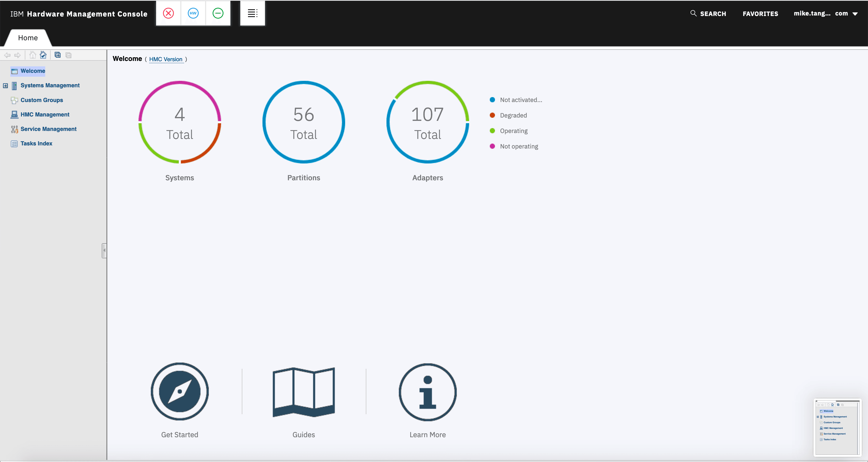
Task: Open the list menu icon in the header
Action: (x=253, y=13)
